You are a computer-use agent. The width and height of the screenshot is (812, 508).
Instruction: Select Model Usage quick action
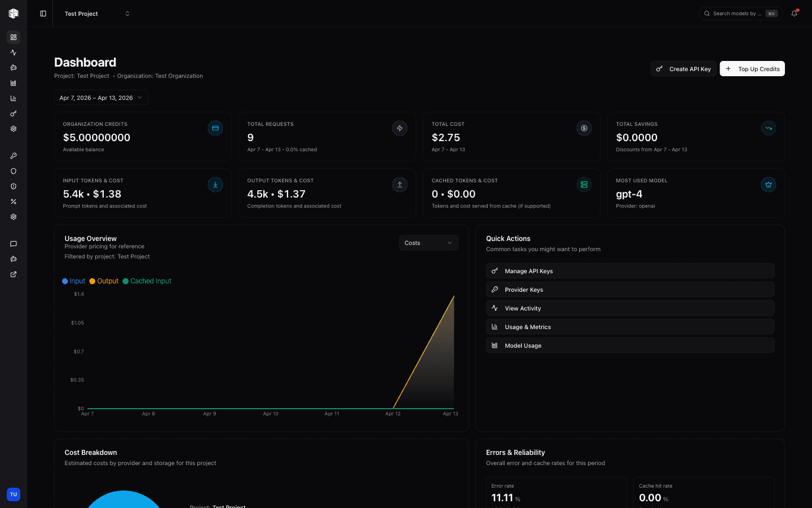[630, 345]
